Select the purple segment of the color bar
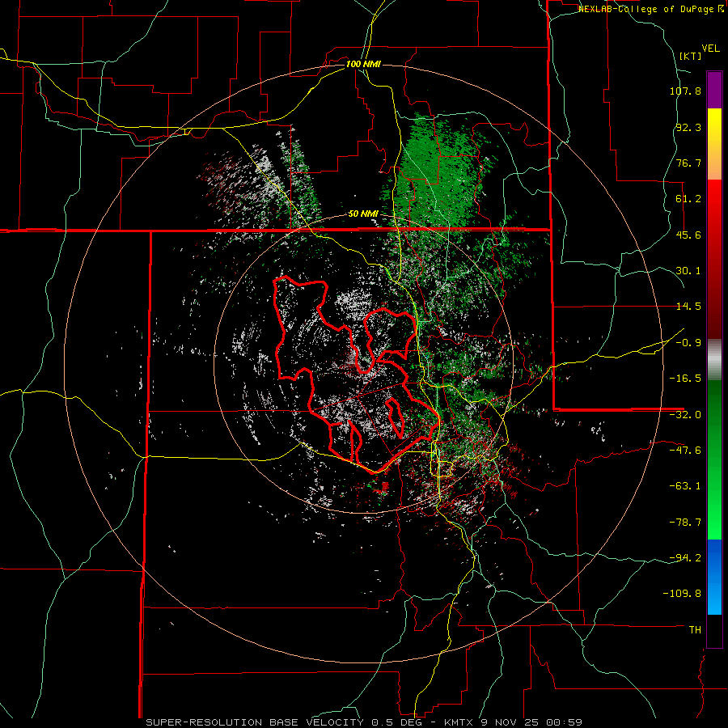The width and height of the screenshot is (728, 728). pos(714,90)
